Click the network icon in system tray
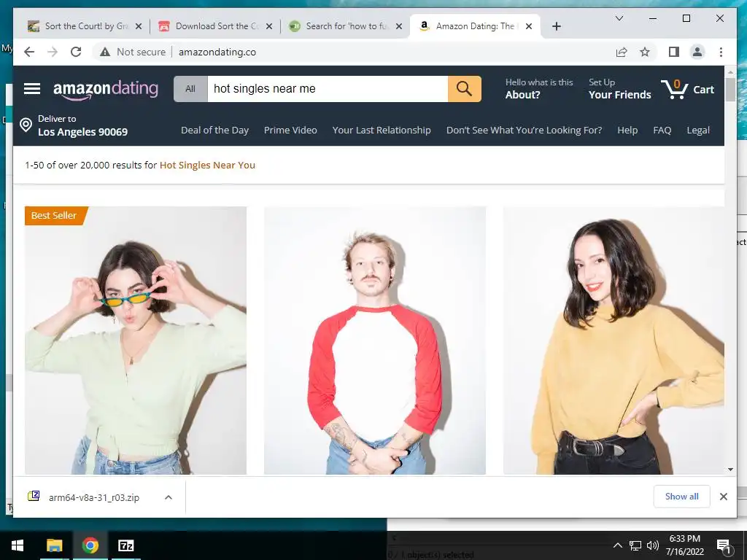 pos(635,545)
